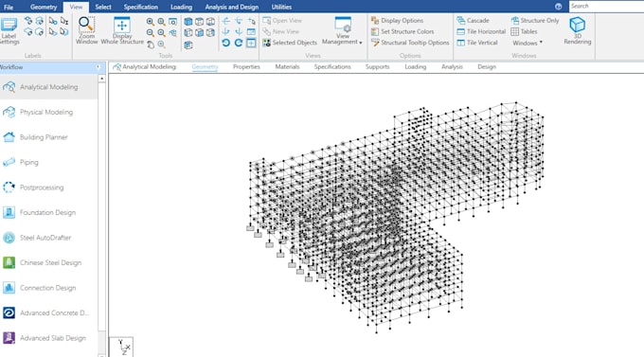Screen dimensions: 644x357
Task: Select the Properties page tab
Action: (246, 67)
